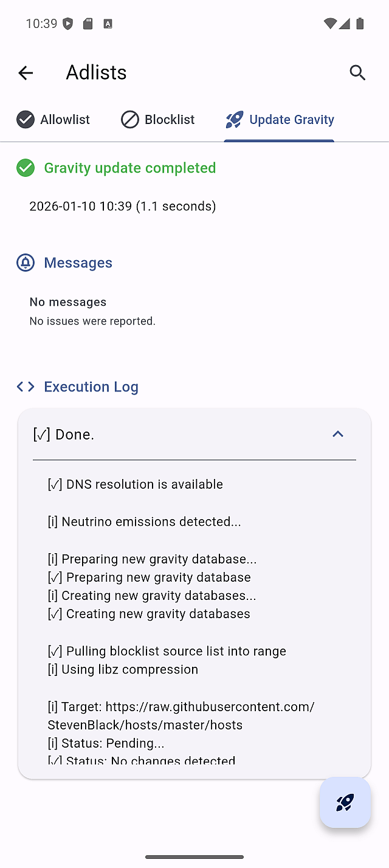The width and height of the screenshot is (389, 868).
Task: Tap the Execution Log section heading
Action: (x=91, y=387)
